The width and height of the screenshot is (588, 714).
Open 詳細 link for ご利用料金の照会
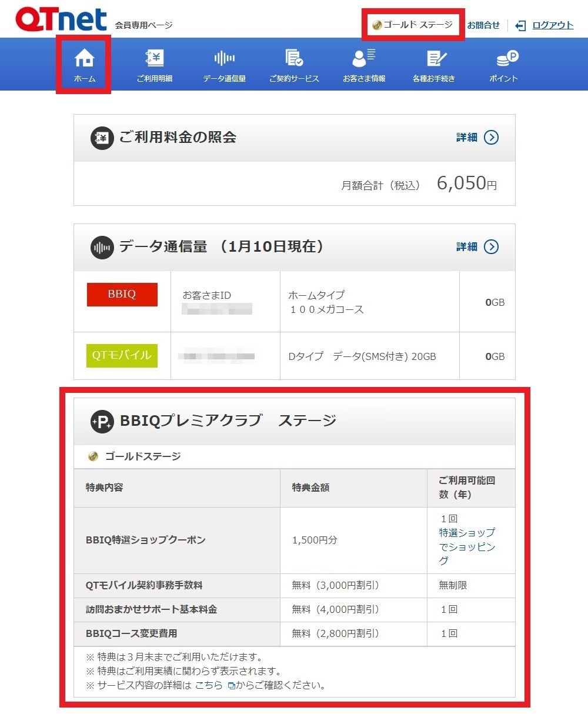click(x=467, y=138)
